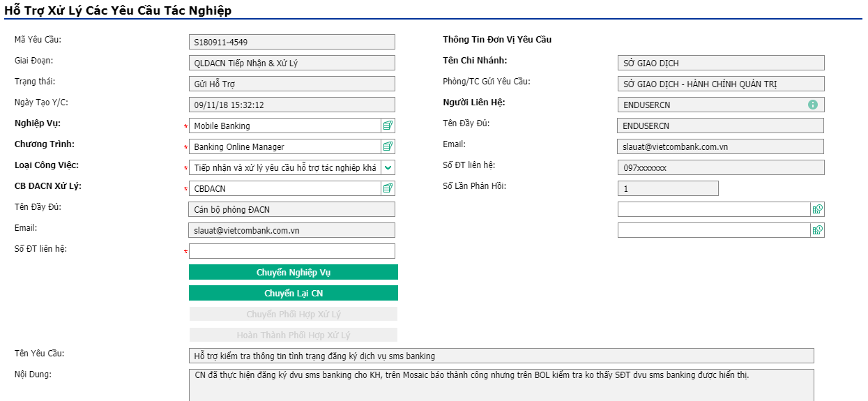Click the Mã Yêu Cầu field S180911-4549
The image size is (868, 401).
click(x=292, y=42)
